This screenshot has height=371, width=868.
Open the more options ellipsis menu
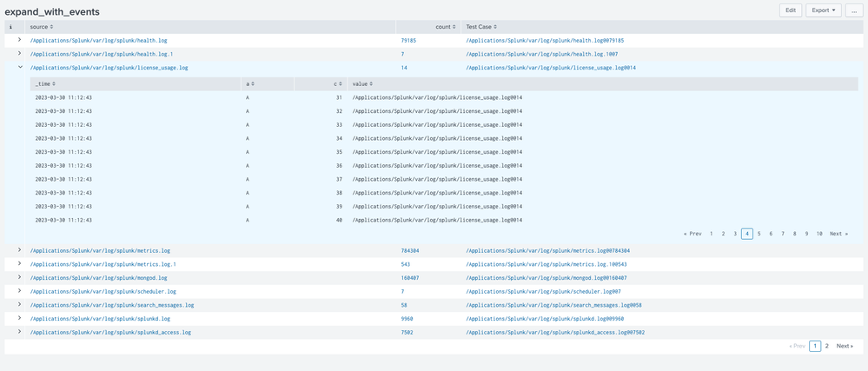click(853, 10)
